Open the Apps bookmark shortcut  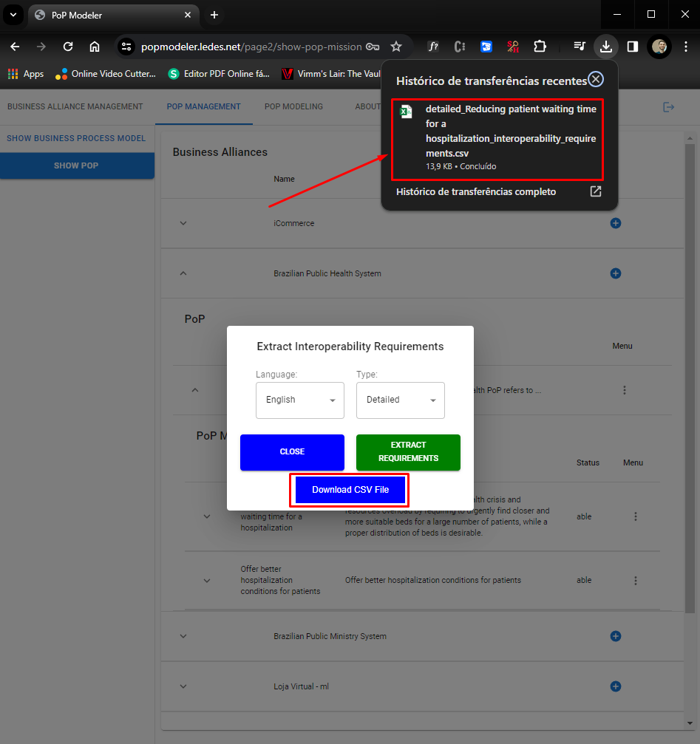tap(26, 74)
